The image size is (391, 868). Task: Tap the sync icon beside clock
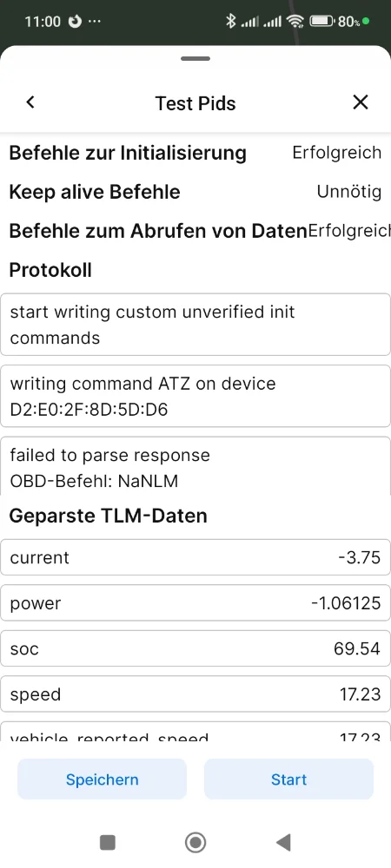click(75, 22)
